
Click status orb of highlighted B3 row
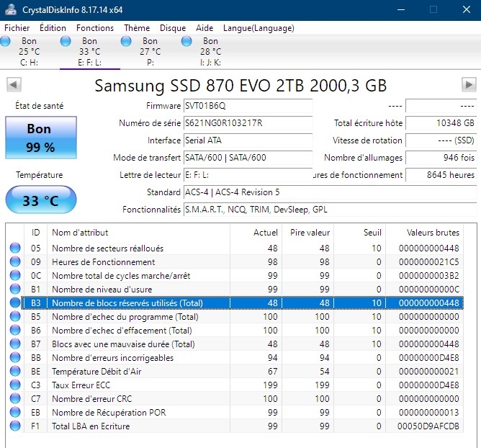(15, 303)
